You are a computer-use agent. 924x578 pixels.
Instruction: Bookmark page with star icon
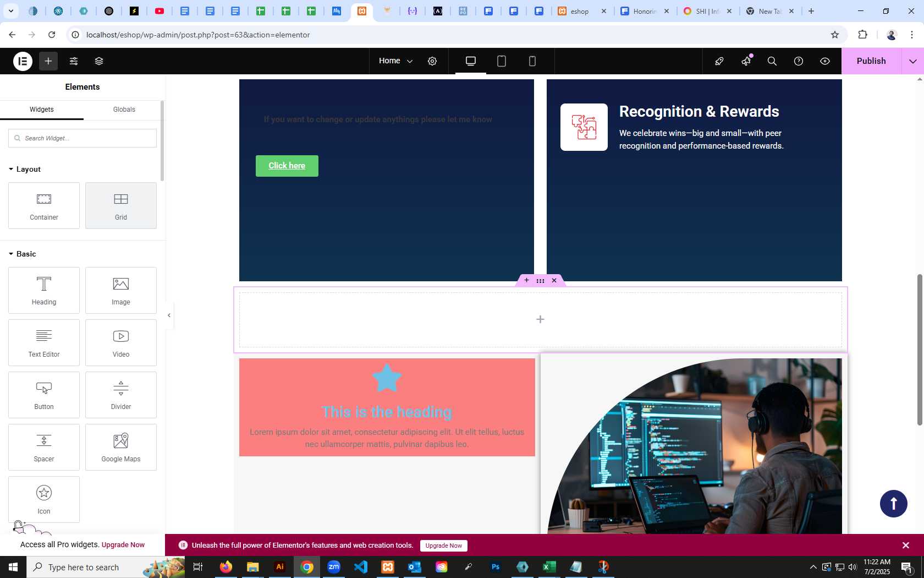tap(835, 35)
